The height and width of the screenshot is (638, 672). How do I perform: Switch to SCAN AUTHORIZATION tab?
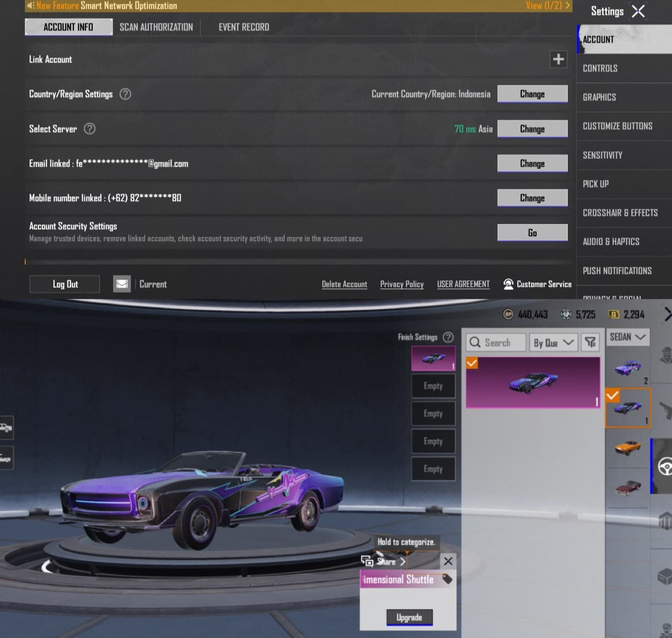pos(156,27)
